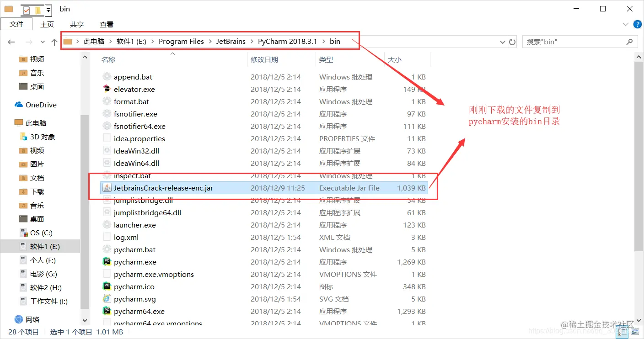Click the Back navigation arrow

coord(11,42)
